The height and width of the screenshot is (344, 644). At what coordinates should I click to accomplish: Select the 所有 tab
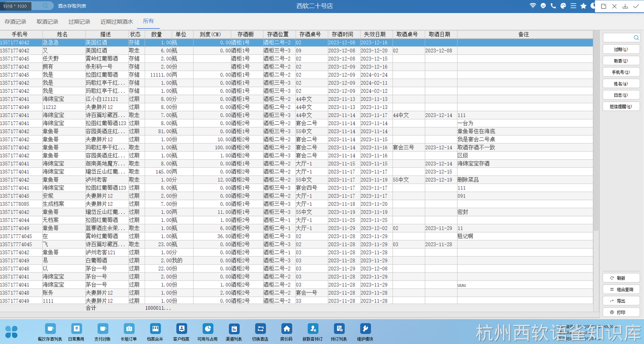[x=148, y=21]
